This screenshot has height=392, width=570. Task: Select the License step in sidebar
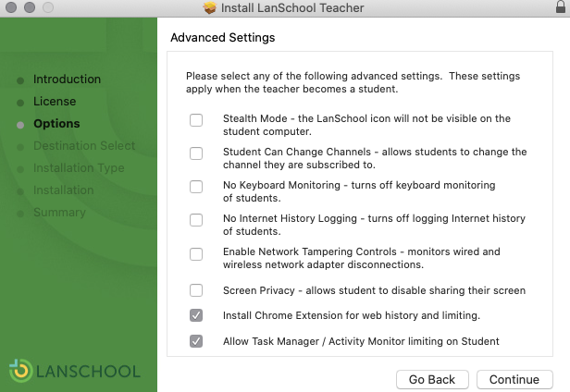[55, 102]
